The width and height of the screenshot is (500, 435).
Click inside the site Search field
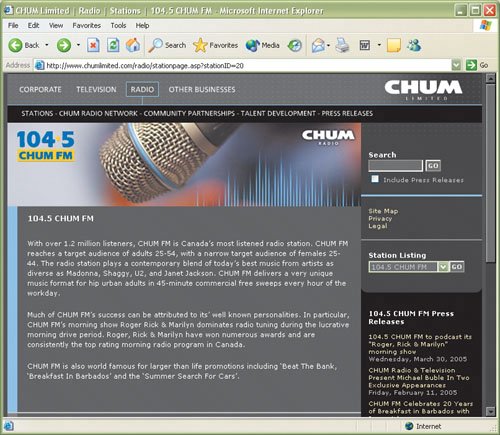395,166
